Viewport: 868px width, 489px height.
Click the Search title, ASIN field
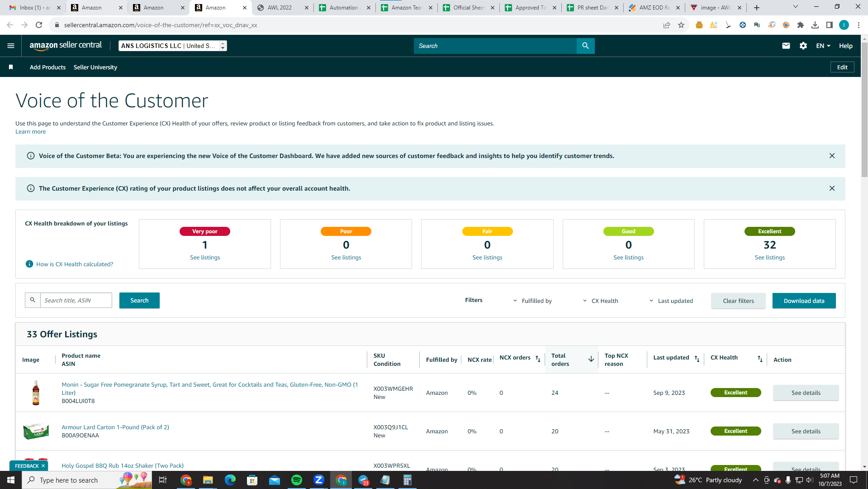(x=76, y=300)
